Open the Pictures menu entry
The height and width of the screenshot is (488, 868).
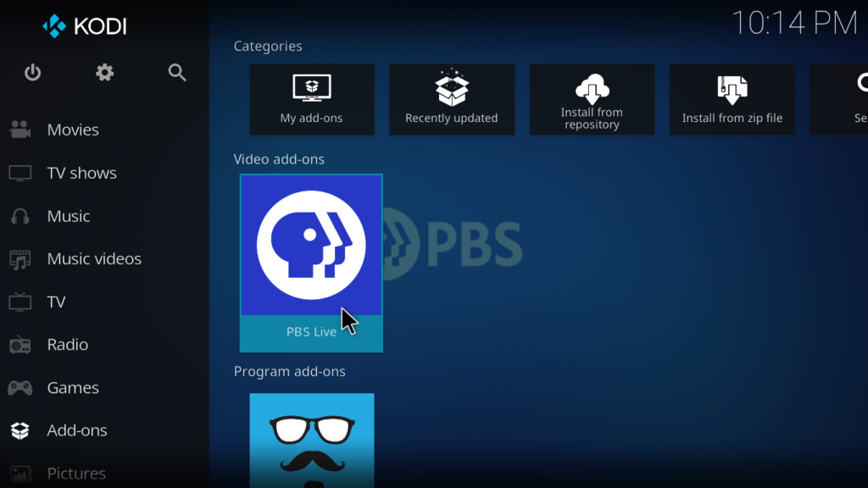(x=76, y=473)
